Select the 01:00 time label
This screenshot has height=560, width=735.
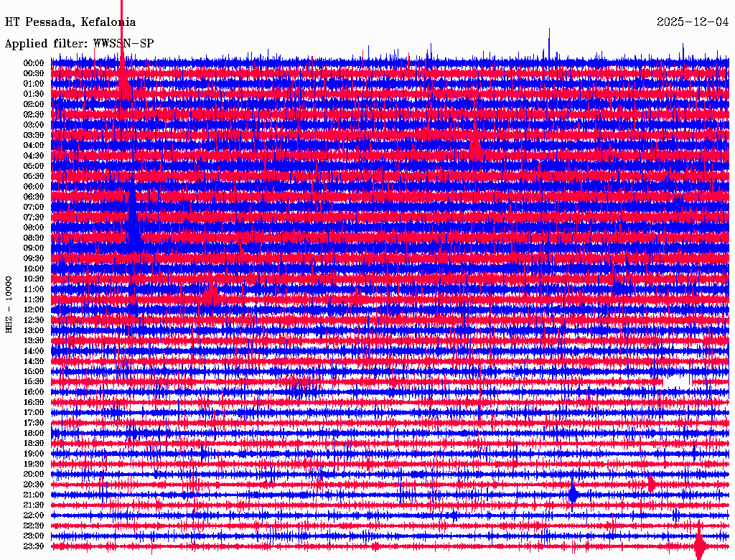(34, 83)
